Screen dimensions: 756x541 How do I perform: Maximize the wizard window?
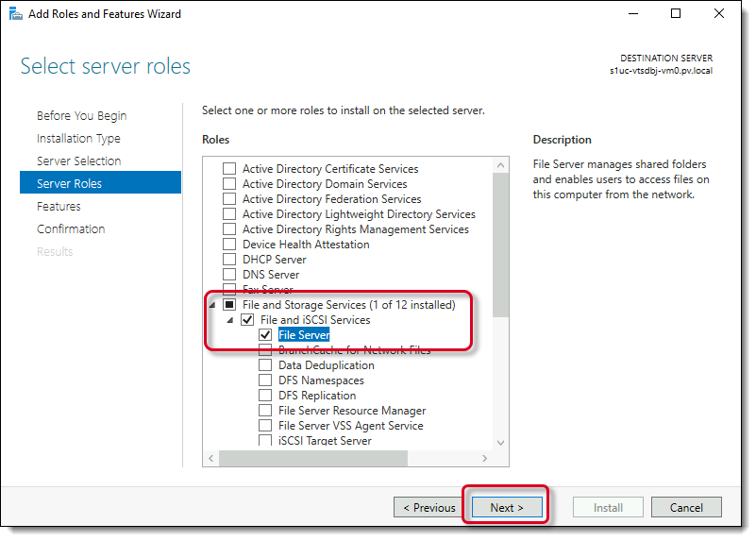pos(676,14)
